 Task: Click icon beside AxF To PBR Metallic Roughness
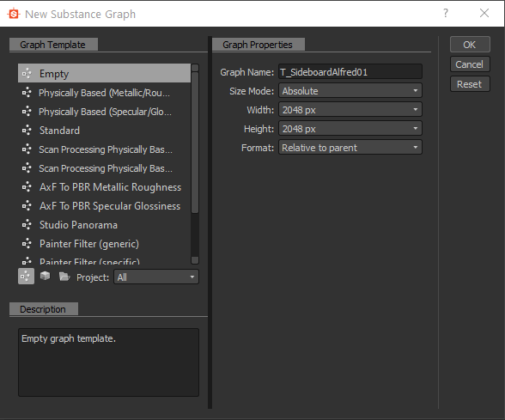[27, 187]
